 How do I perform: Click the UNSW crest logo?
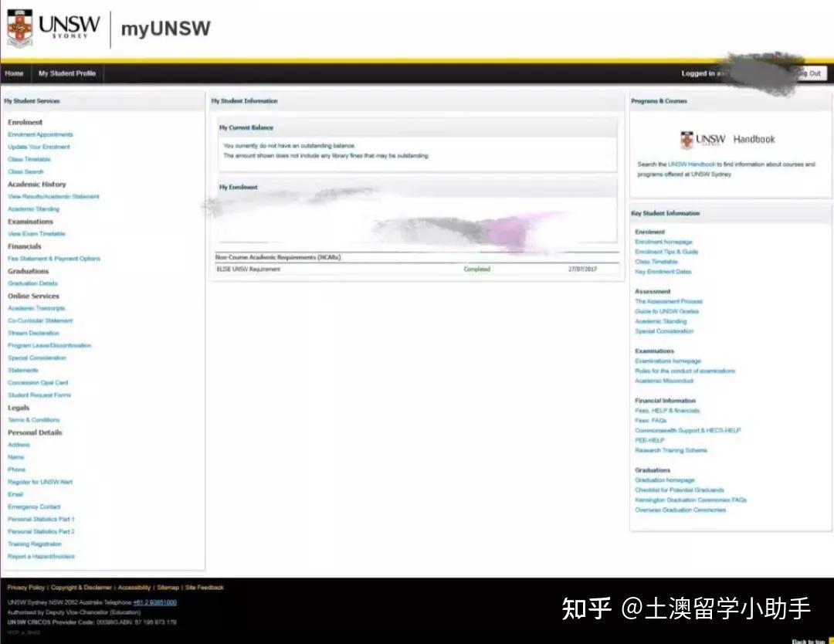[19, 25]
